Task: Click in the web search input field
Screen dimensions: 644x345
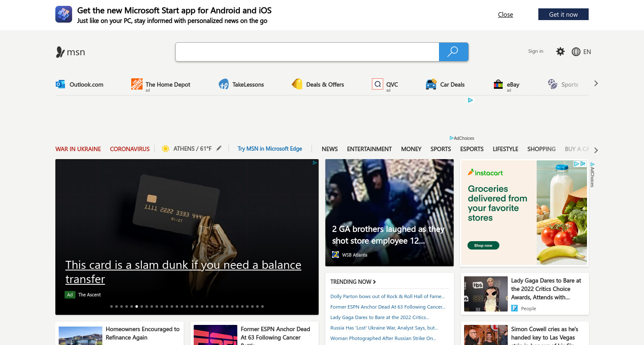Action: (307, 52)
